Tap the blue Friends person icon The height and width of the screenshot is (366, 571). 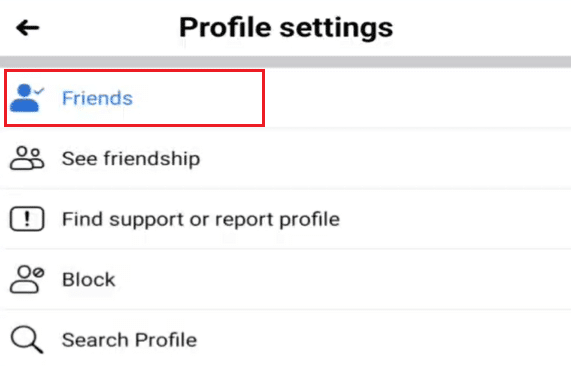pyautogui.click(x=27, y=98)
